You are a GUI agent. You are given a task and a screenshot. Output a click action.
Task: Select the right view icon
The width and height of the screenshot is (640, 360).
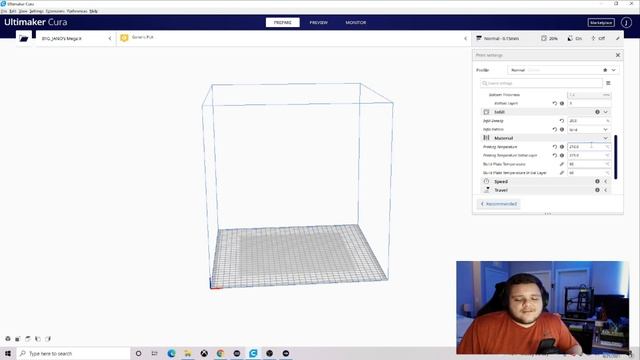point(48,339)
